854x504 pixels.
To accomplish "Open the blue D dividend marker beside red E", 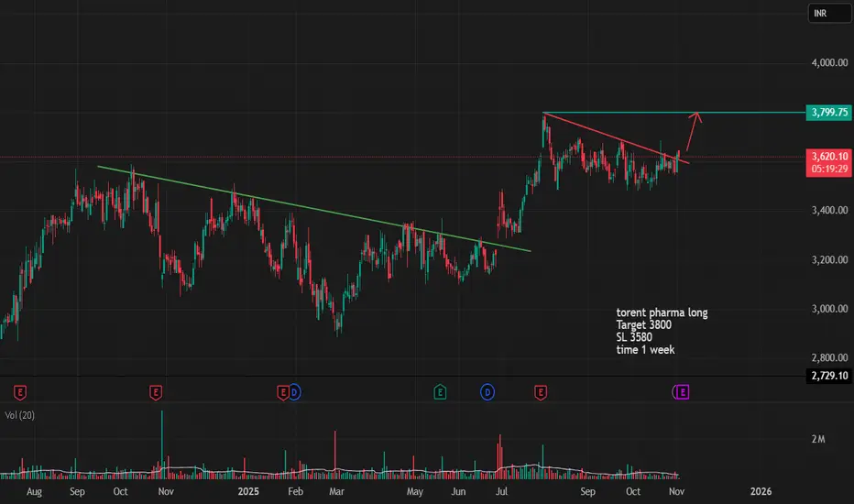I will (295, 392).
